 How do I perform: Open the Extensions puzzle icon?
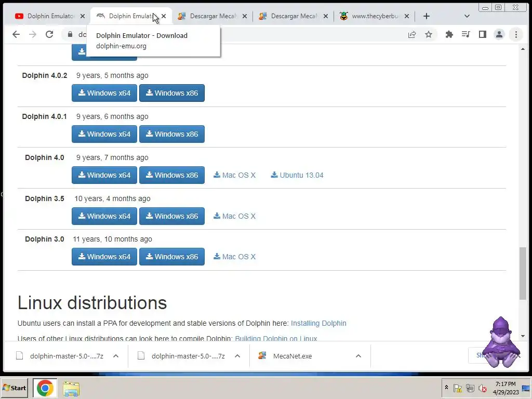coord(449,34)
